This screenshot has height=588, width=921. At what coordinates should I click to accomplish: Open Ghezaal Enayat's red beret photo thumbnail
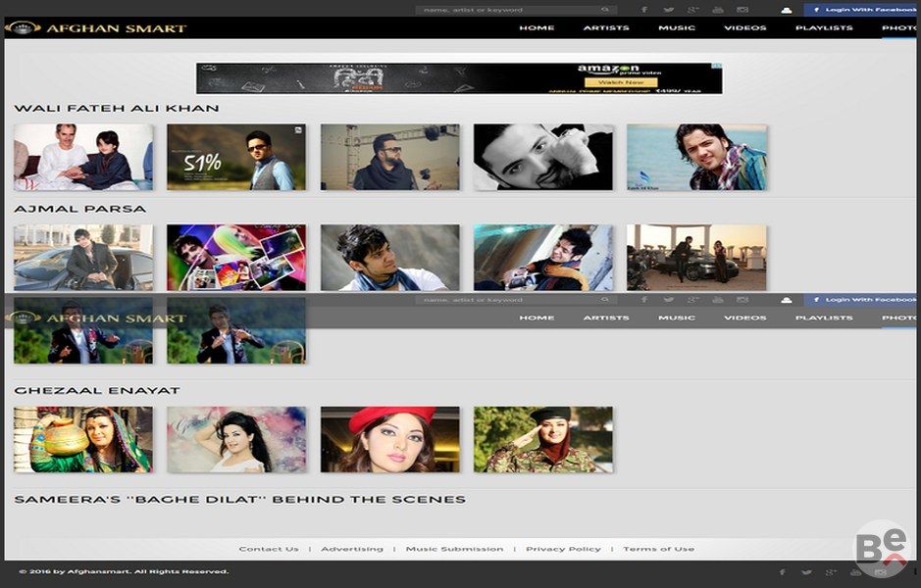point(389,440)
